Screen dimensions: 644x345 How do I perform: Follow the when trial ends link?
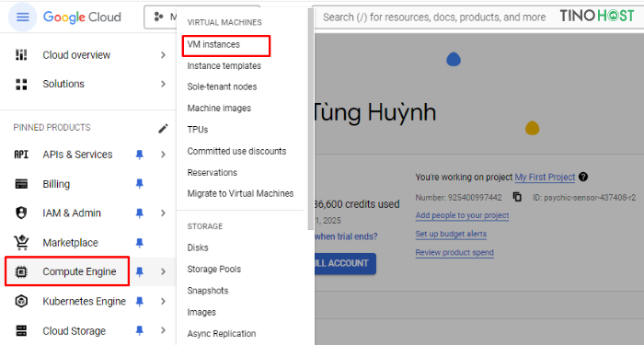[x=346, y=236]
